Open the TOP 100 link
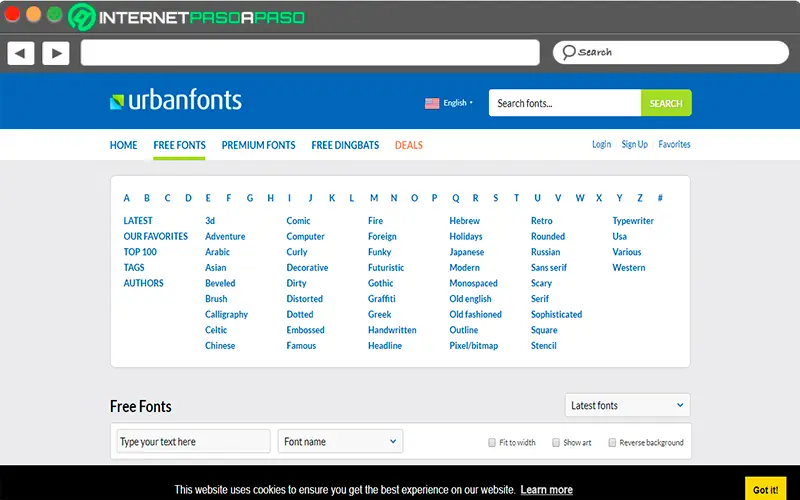 140,252
